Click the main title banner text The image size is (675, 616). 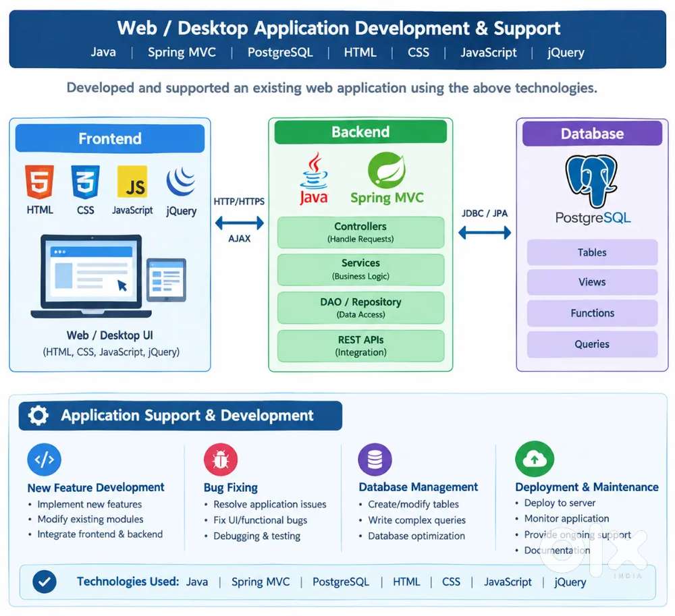(339, 28)
